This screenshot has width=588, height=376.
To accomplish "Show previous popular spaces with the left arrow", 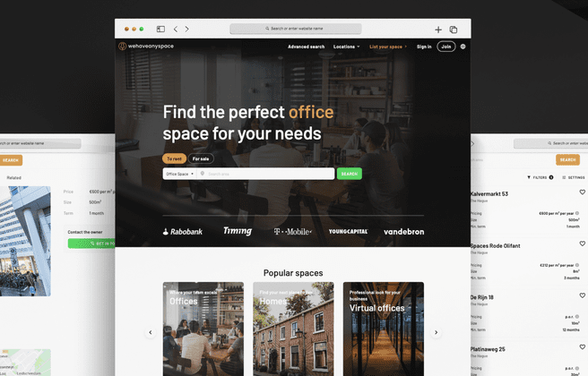I will (x=151, y=332).
